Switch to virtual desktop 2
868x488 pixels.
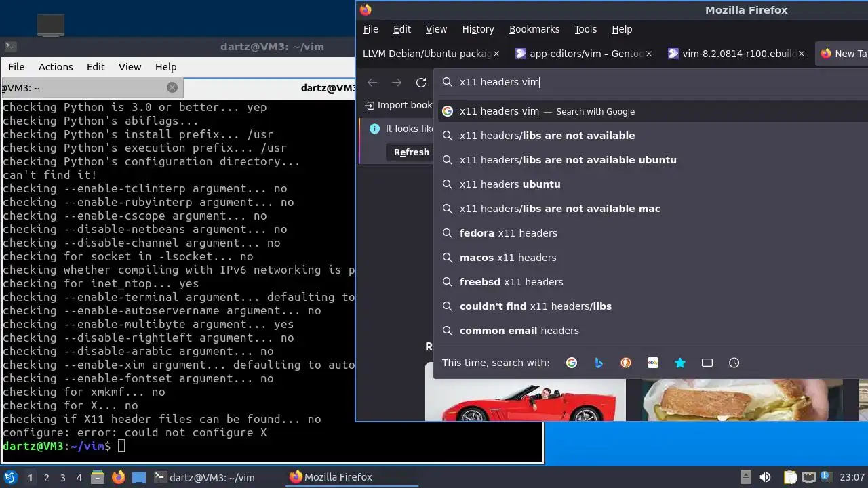tap(47, 477)
